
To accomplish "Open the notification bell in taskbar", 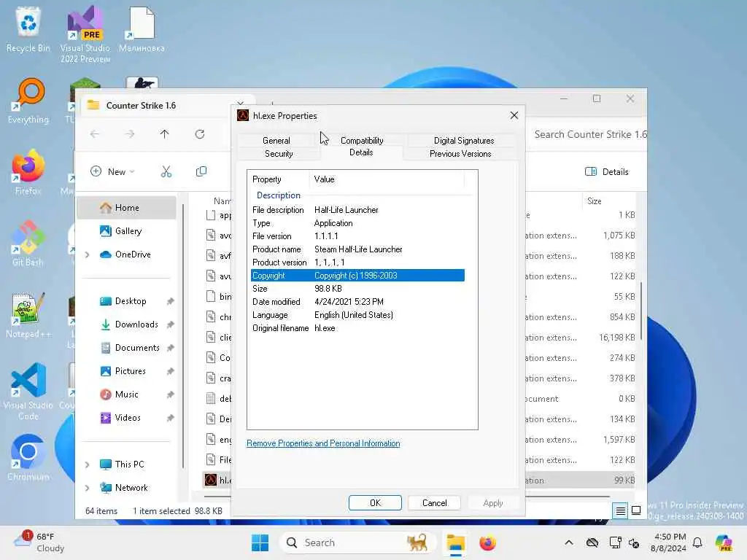I will (697, 542).
